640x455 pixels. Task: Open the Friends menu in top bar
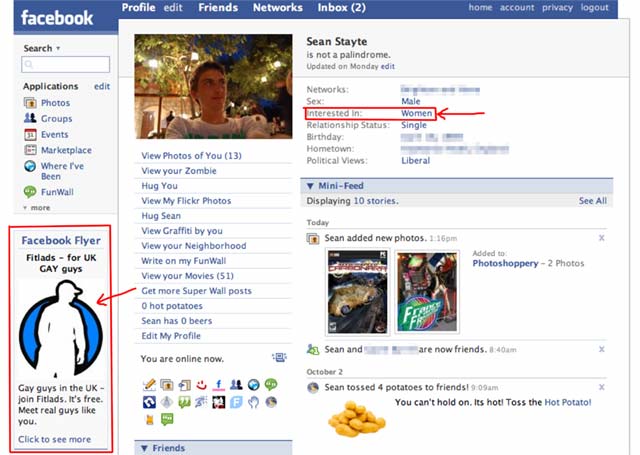point(218,7)
